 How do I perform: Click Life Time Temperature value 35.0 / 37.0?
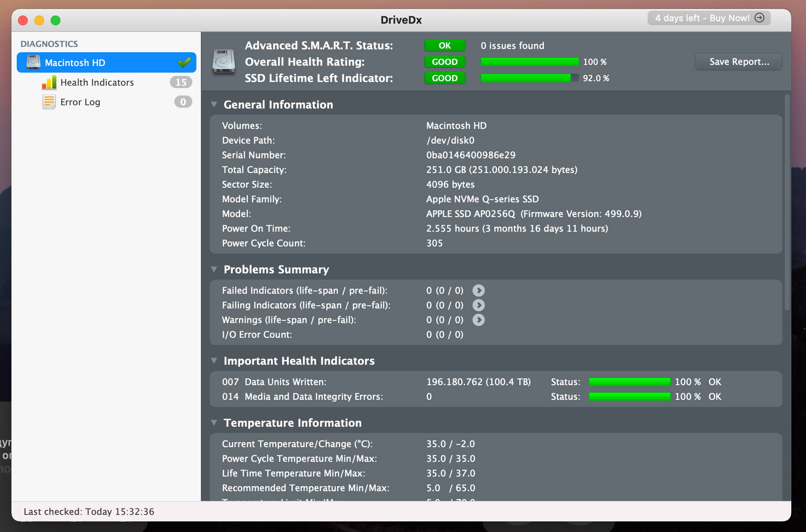point(451,474)
